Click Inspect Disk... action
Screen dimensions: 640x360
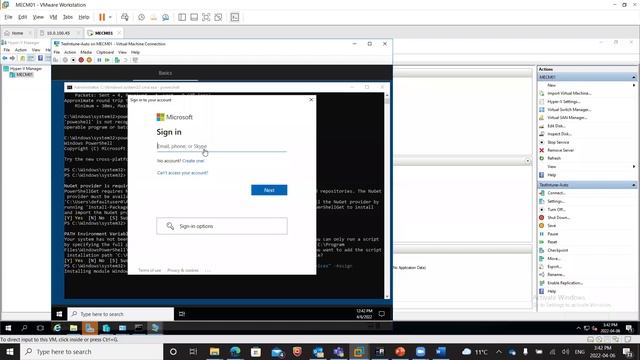click(559, 134)
